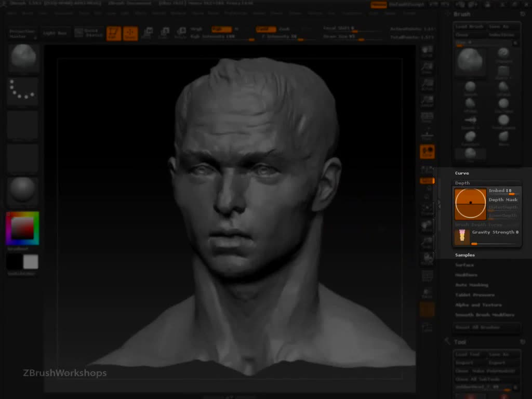This screenshot has height=399, width=532.
Task: Open the Projection Master button
Action: [x=22, y=33]
